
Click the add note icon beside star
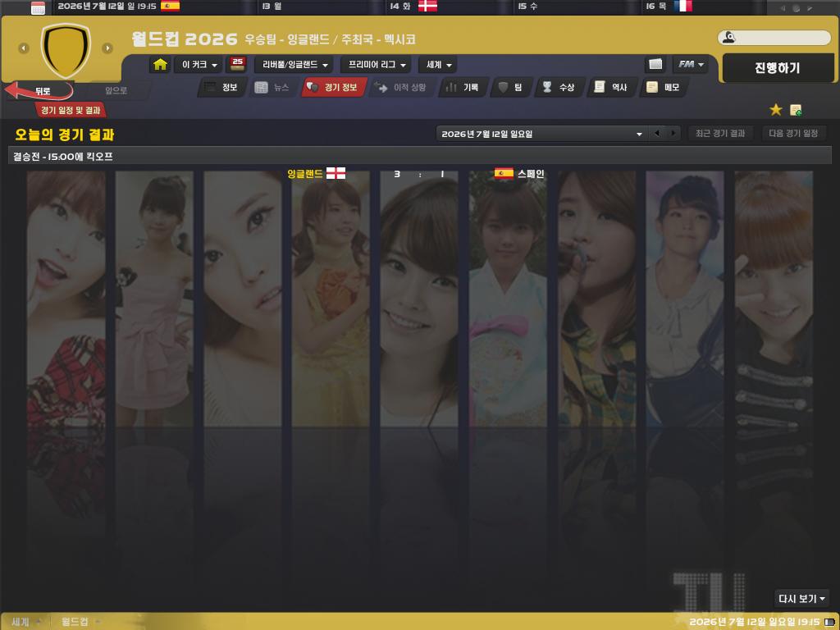click(x=796, y=110)
